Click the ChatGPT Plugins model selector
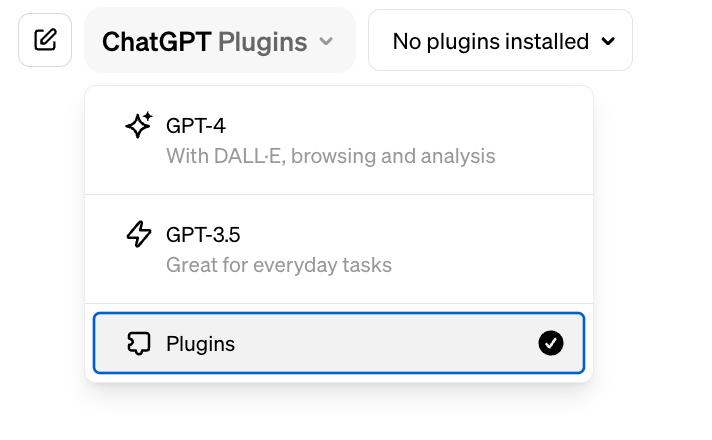The height and width of the screenshot is (440, 712). click(219, 41)
